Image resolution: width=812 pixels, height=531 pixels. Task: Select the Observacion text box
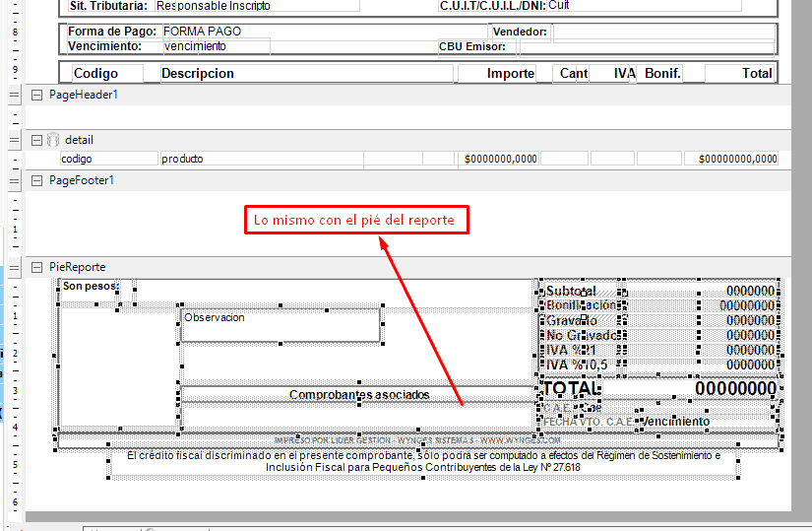click(x=281, y=326)
